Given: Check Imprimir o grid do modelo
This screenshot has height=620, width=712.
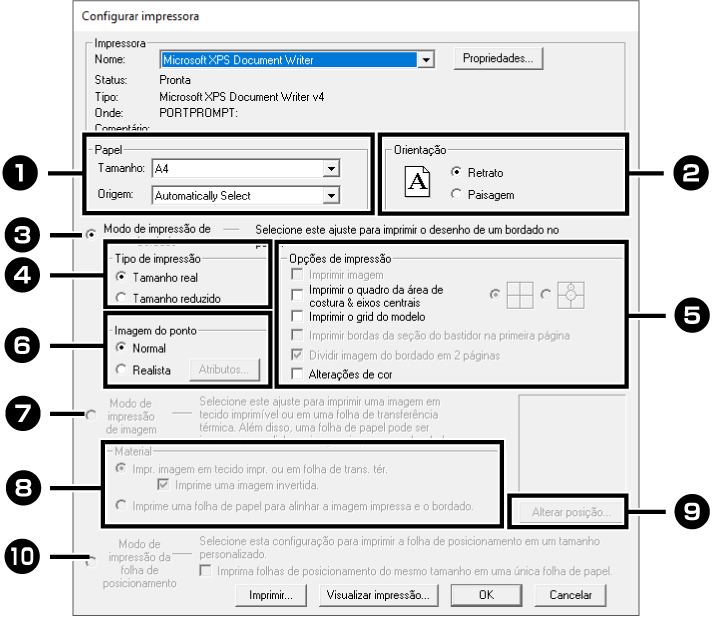Looking at the screenshot, I should 296,317.
